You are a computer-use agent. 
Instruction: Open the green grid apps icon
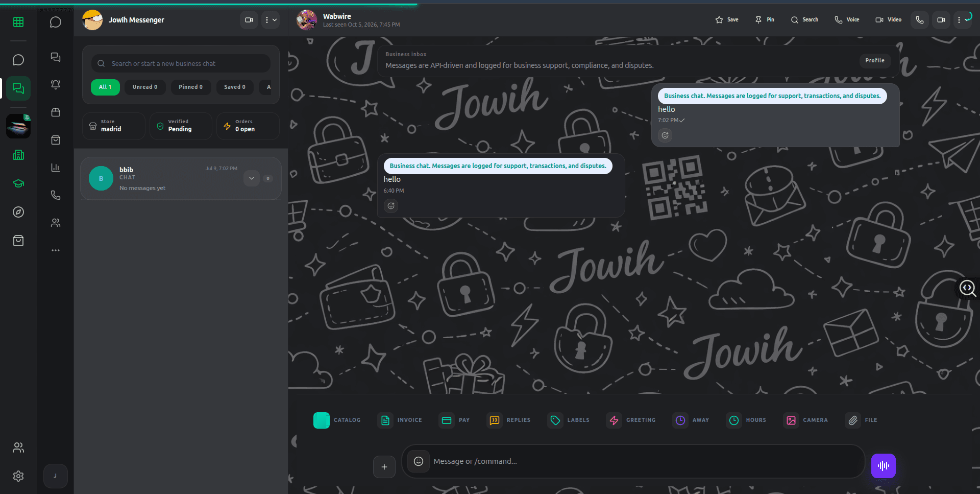(x=18, y=22)
